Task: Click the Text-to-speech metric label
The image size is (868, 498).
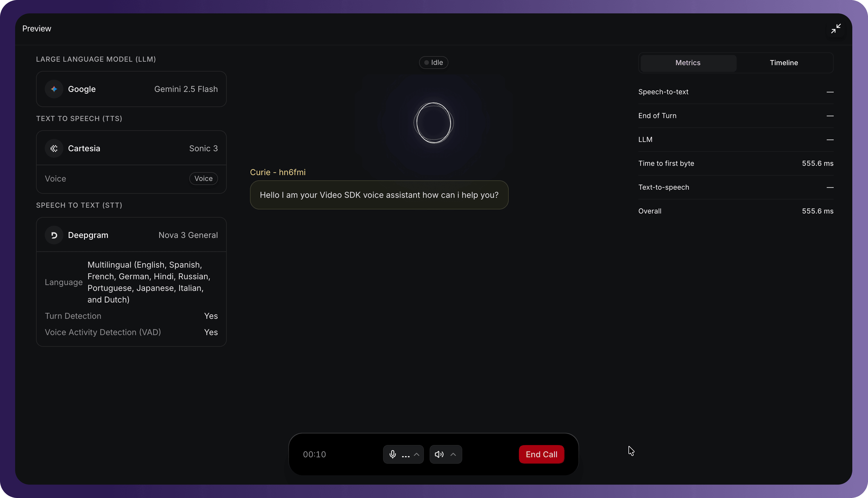Action: click(x=664, y=187)
